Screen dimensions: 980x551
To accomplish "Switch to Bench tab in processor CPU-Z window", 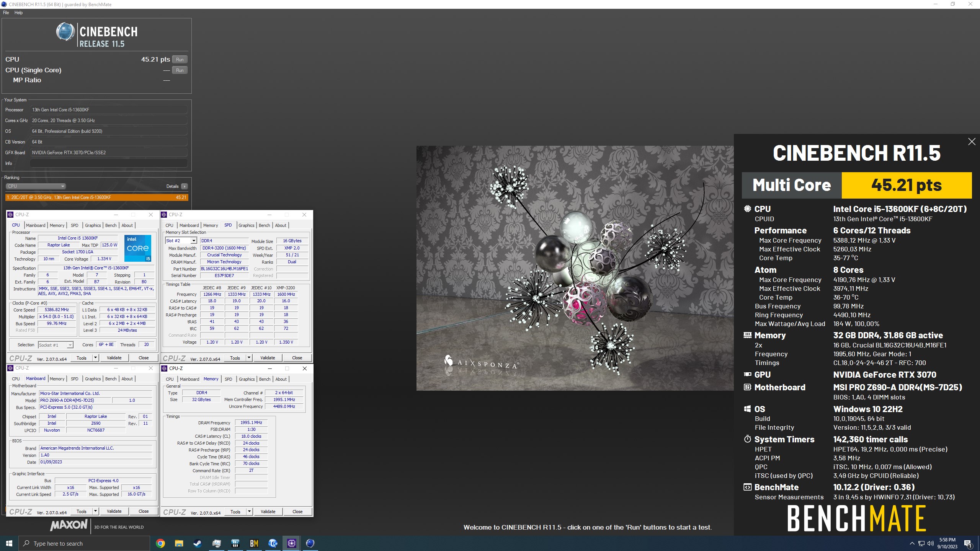I will (x=111, y=225).
